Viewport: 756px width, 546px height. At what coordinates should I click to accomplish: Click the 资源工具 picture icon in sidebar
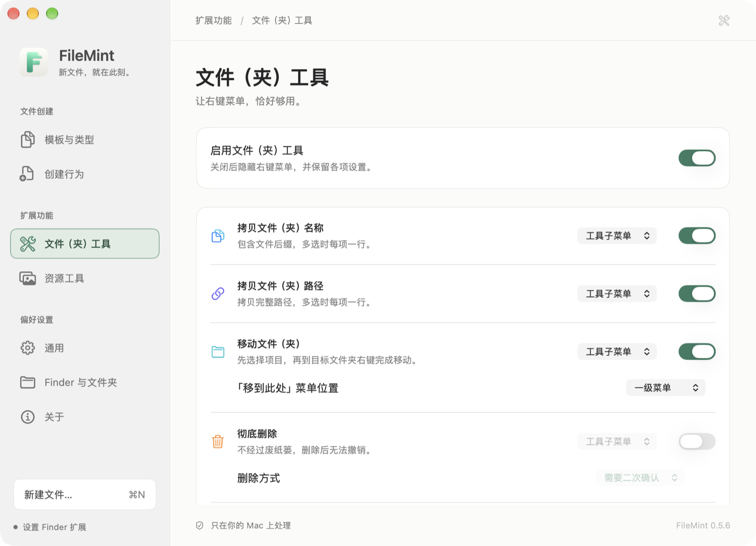[x=27, y=278]
